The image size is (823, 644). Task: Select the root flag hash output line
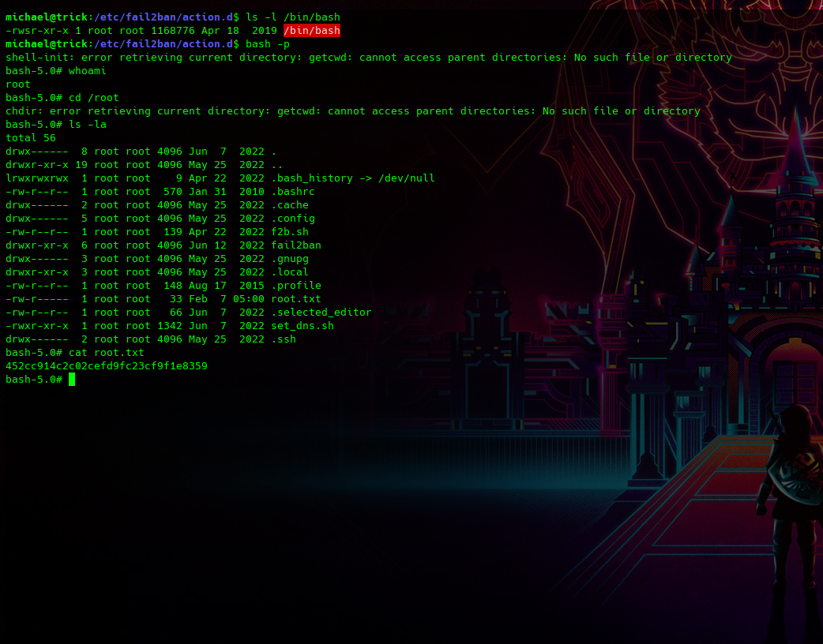coord(107,366)
